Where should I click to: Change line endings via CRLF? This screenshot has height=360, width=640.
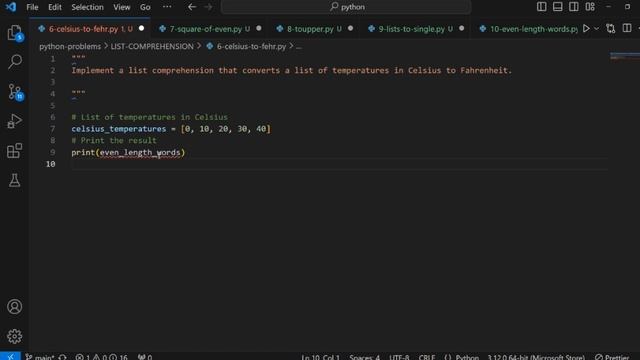(x=427, y=357)
